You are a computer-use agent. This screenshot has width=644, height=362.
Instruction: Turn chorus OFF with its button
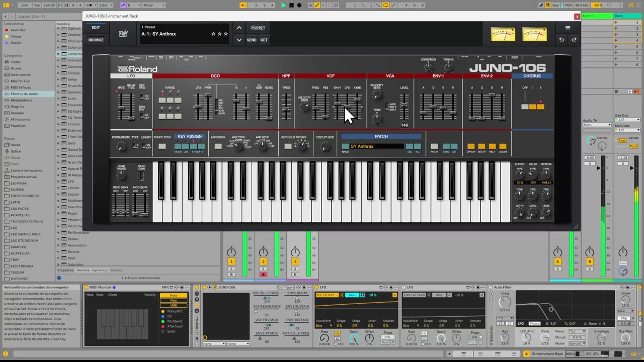click(x=525, y=107)
